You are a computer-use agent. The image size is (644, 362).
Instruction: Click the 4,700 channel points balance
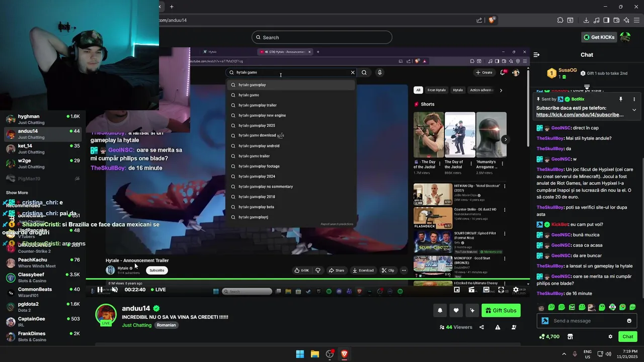[549, 337]
